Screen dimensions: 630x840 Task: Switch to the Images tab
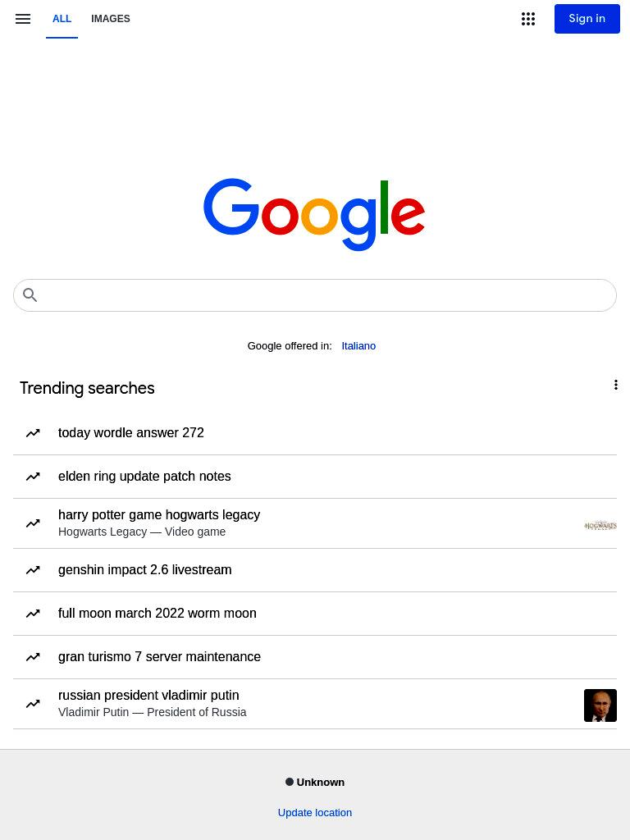(x=111, y=19)
